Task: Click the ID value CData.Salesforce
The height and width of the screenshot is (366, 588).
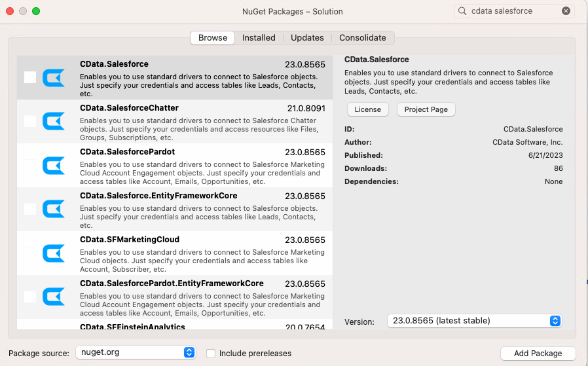Action: pos(533,129)
